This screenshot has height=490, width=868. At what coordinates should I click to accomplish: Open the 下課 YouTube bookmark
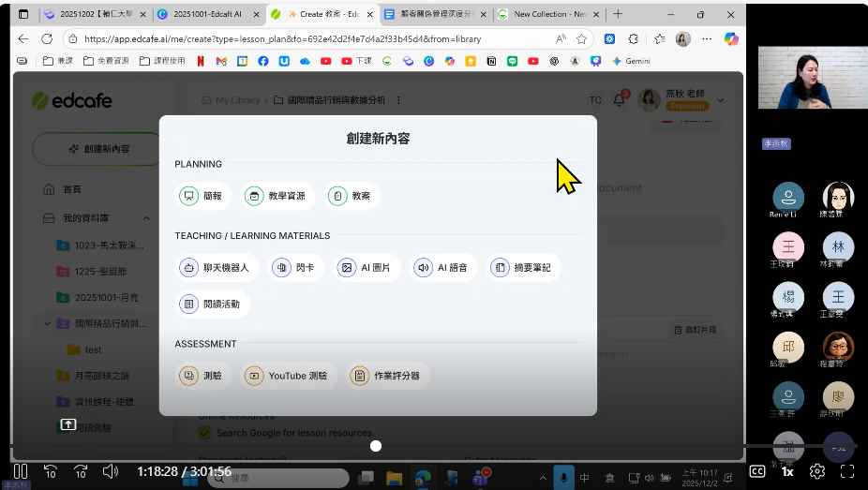356,62
